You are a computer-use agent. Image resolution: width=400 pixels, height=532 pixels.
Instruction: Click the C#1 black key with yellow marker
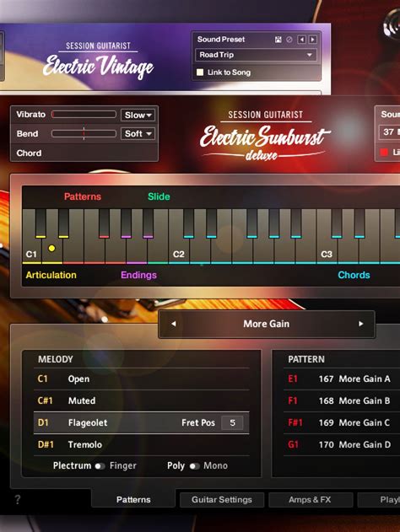tap(41, 223)
